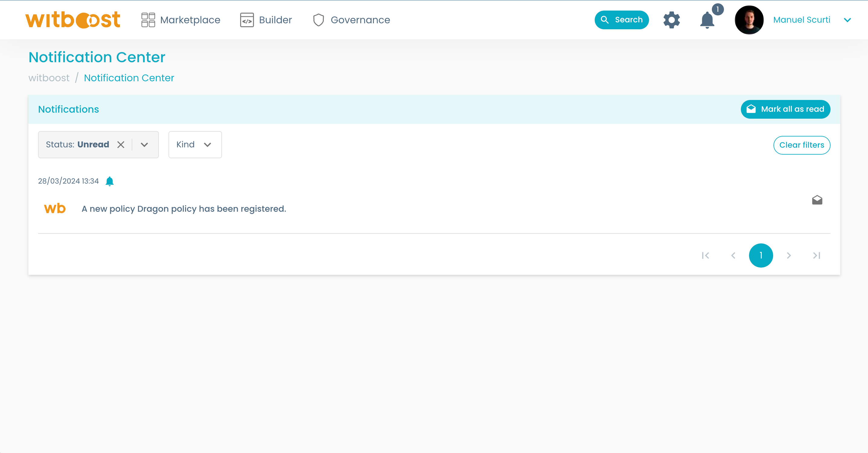Screen dimensions: 868x453
Task: Go to the first page of notifications
Action: coord(705,255)
